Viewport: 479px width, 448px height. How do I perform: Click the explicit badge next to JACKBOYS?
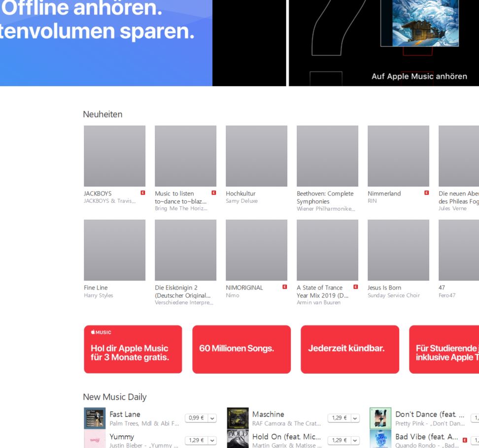tap(142, 192)
